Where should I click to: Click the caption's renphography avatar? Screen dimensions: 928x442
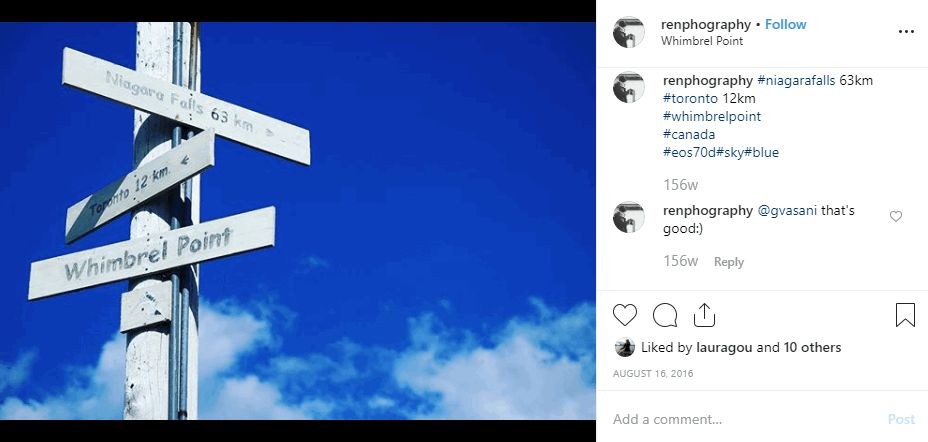629,87
